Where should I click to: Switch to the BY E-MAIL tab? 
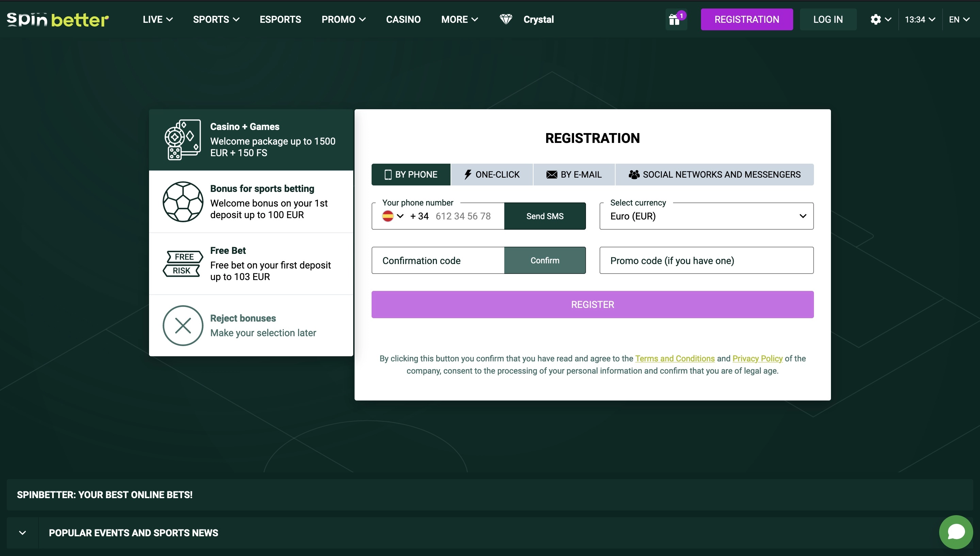point(574,175)
